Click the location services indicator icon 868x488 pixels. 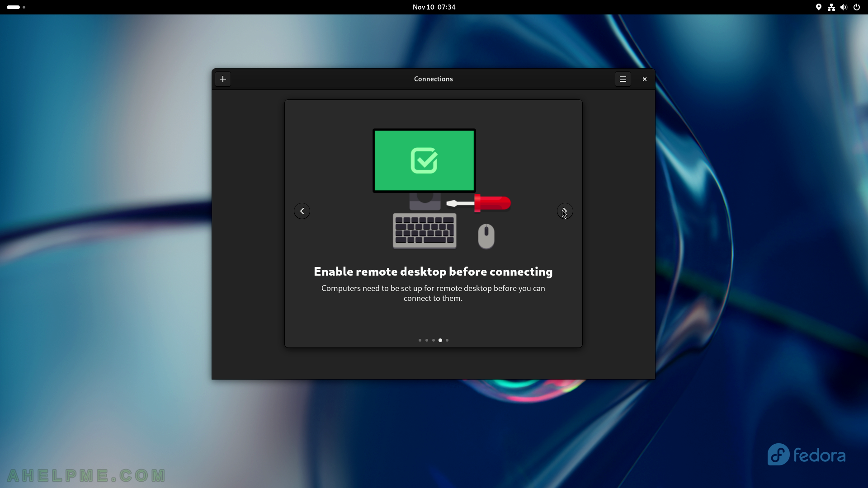coord(818,7)
